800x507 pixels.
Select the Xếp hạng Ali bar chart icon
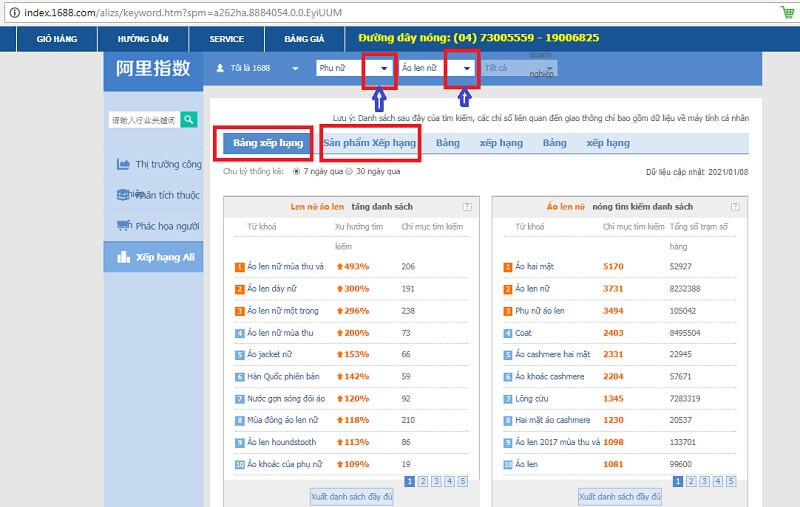click(x=123, y=257)
